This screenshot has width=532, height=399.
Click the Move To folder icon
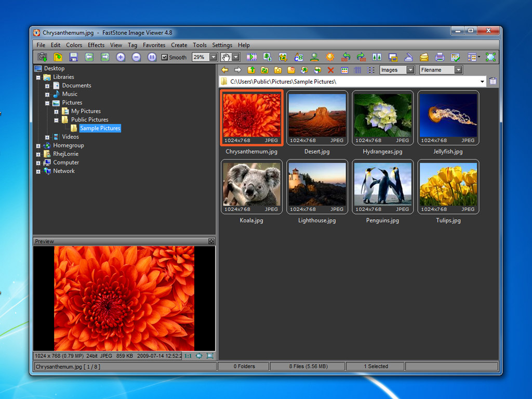click(x=317, y=70)
